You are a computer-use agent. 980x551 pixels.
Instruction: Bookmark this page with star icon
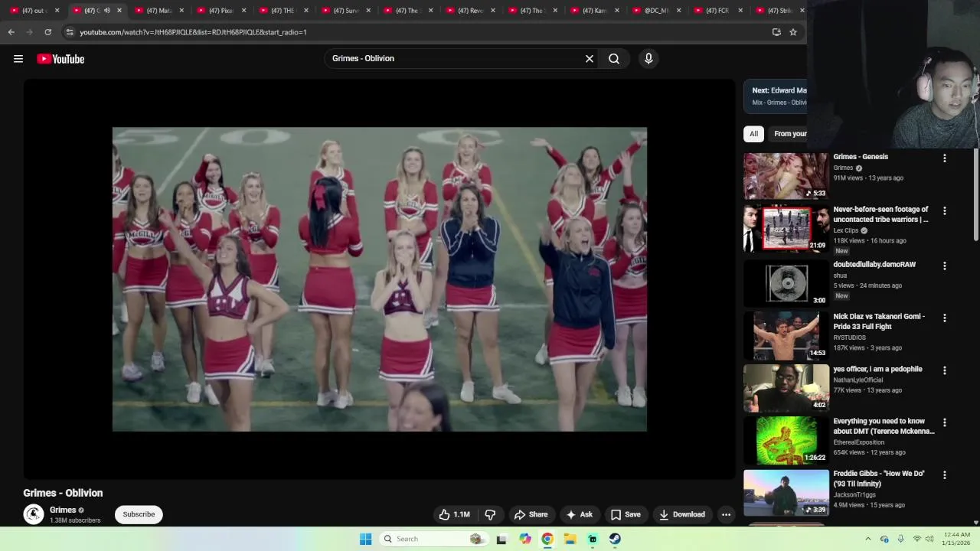[x=793, y=32]
